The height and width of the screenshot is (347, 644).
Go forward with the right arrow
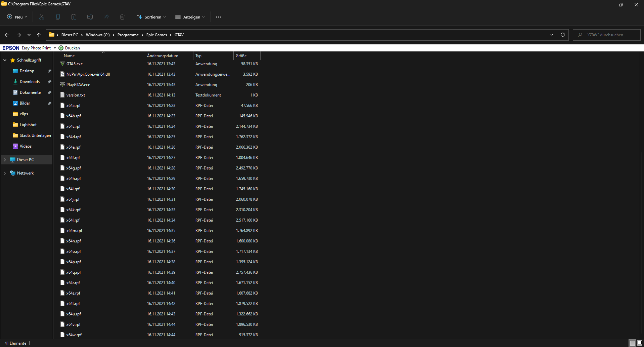tap(19, 35)
